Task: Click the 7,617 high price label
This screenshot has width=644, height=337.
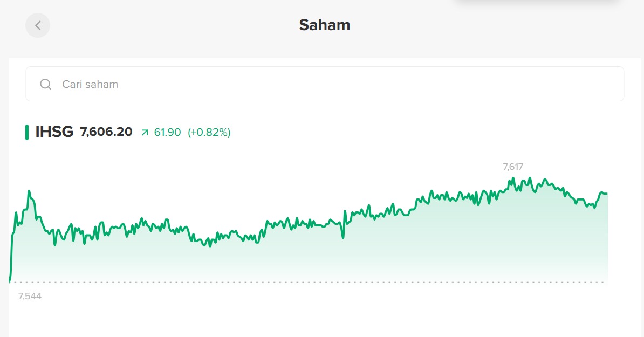Action: point(513,167)
